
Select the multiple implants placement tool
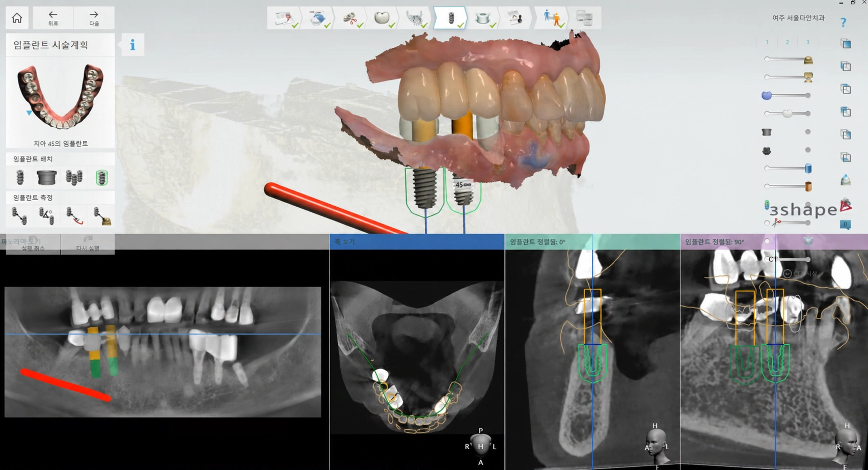(74, 177)
